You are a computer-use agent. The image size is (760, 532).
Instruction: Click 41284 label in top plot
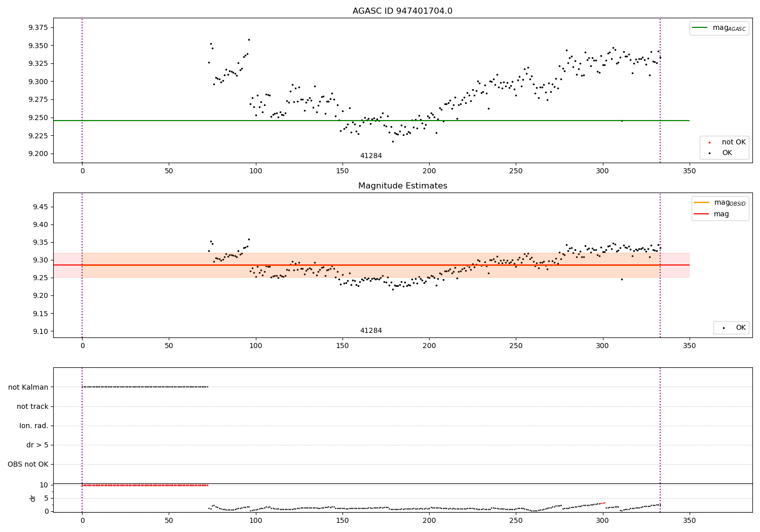tap(371, 156)
